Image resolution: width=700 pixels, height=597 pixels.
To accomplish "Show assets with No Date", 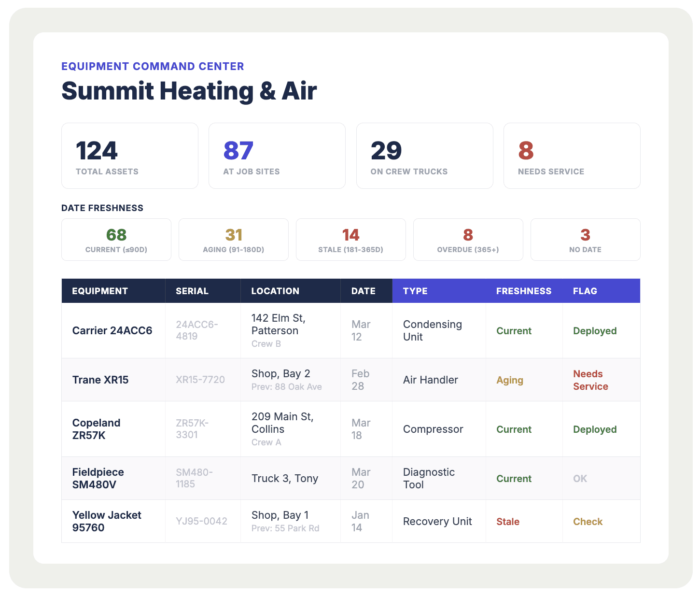I will click(585, 240).
